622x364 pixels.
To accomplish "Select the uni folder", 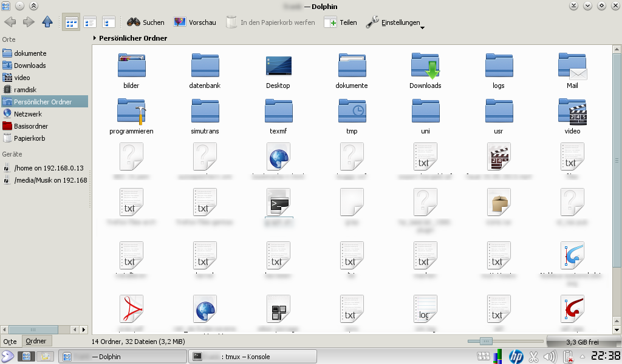I will (x=425, y=116).
